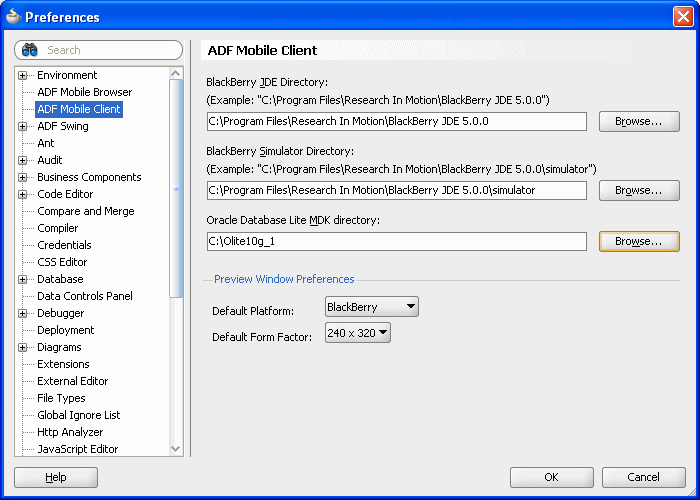Click the tree scrollbar up arrow

tap(176, 73)
